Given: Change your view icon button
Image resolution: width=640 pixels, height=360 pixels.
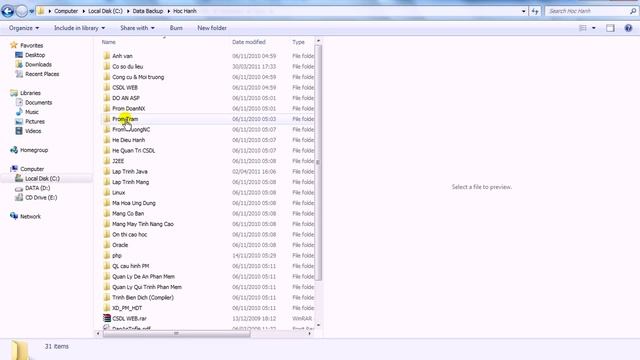Looking at the screenshot, I should pos(583,28).
